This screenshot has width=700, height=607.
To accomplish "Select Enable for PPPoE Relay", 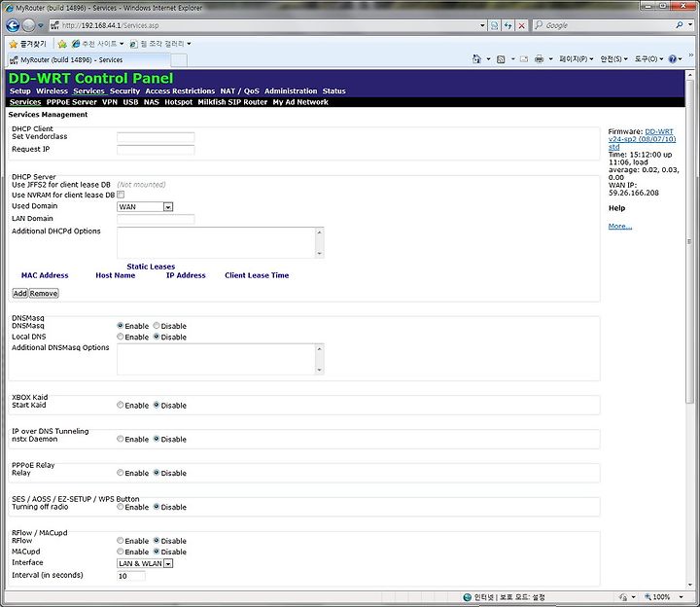I will click(121, 473).
